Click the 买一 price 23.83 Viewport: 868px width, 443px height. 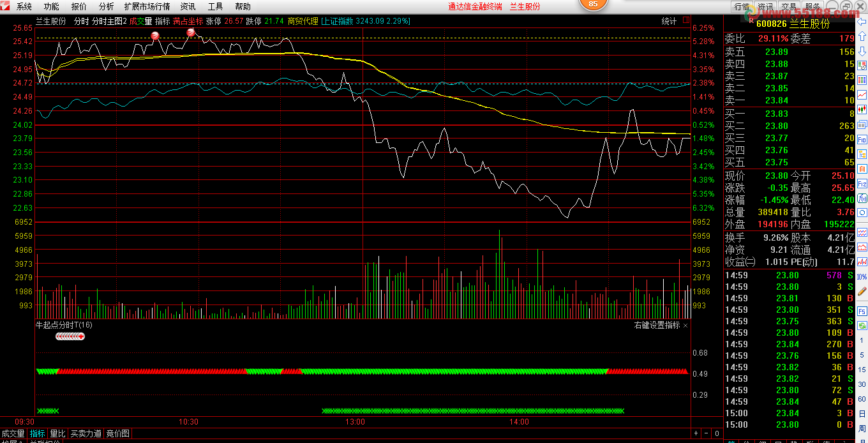777,114
